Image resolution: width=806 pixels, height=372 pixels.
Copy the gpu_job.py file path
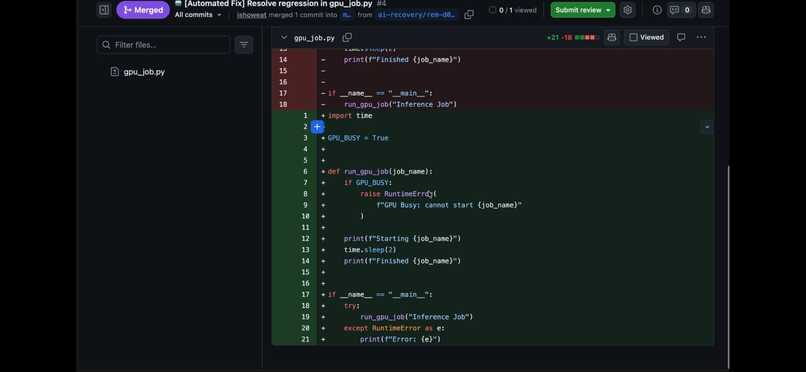347,38
